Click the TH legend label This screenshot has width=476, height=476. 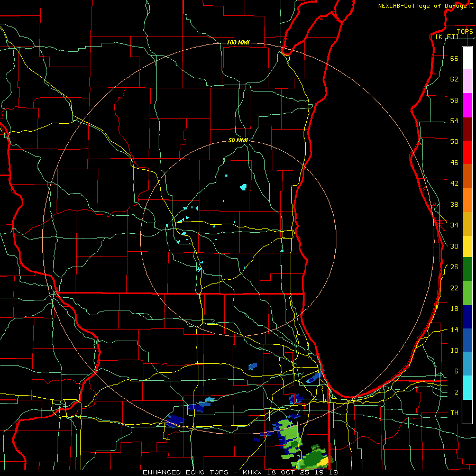pyautogui.click(x=454, y=413)
